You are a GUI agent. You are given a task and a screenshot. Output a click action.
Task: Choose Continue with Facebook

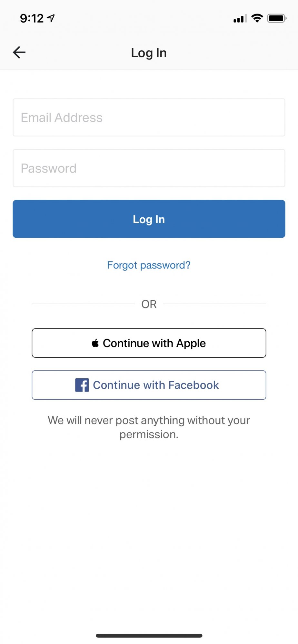[x=149, y=385]
